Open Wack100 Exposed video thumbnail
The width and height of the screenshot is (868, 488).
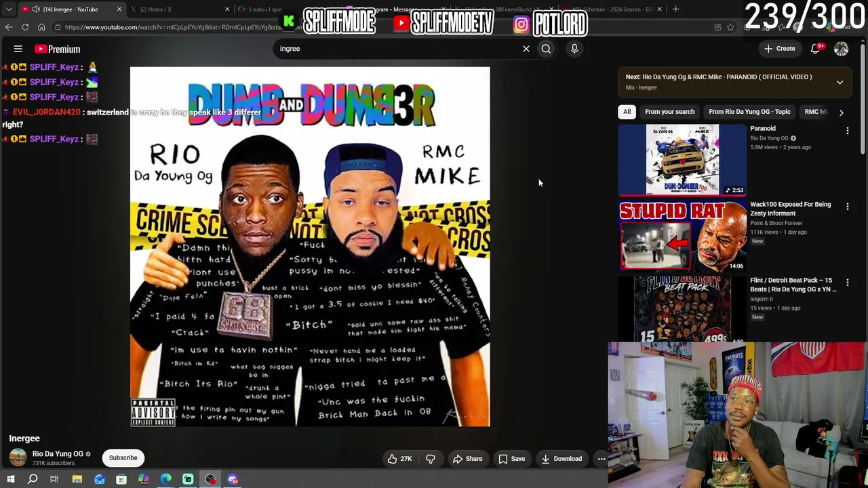coord(682,236)
